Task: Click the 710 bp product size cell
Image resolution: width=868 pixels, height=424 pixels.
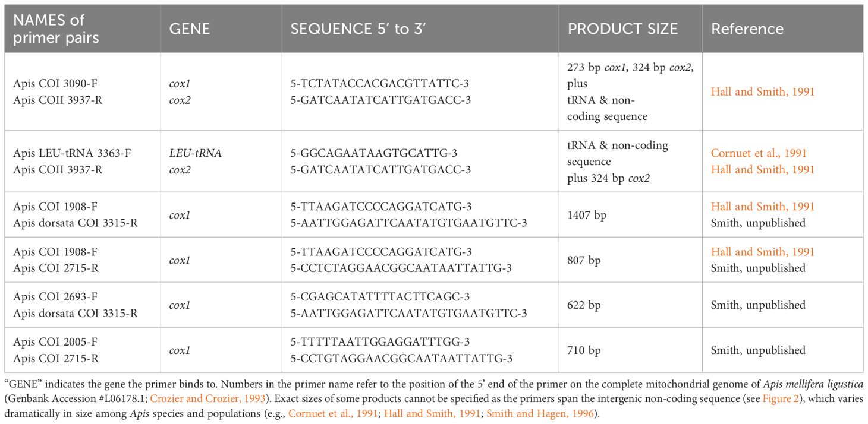Action: [x=584, y=350]
